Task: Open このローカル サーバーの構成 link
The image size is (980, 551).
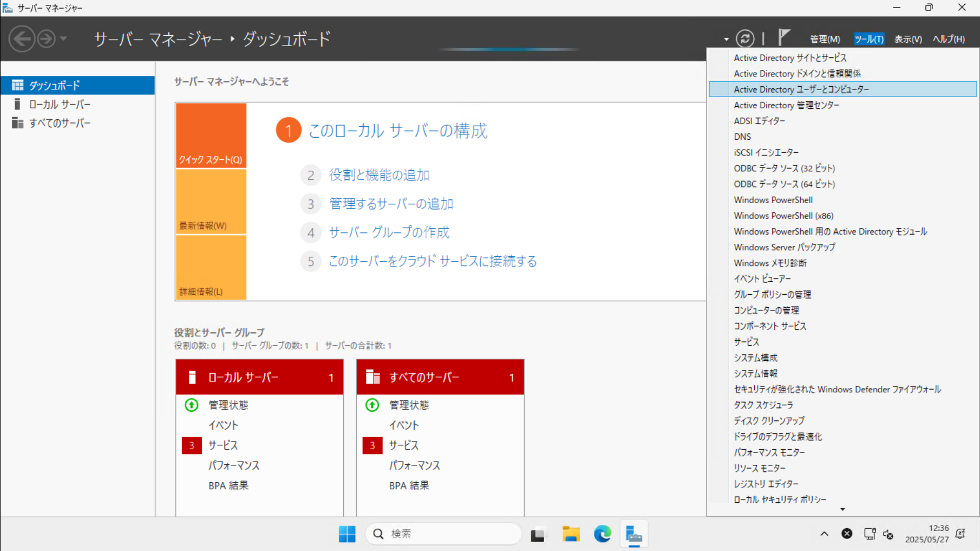Action: [398, 131]
